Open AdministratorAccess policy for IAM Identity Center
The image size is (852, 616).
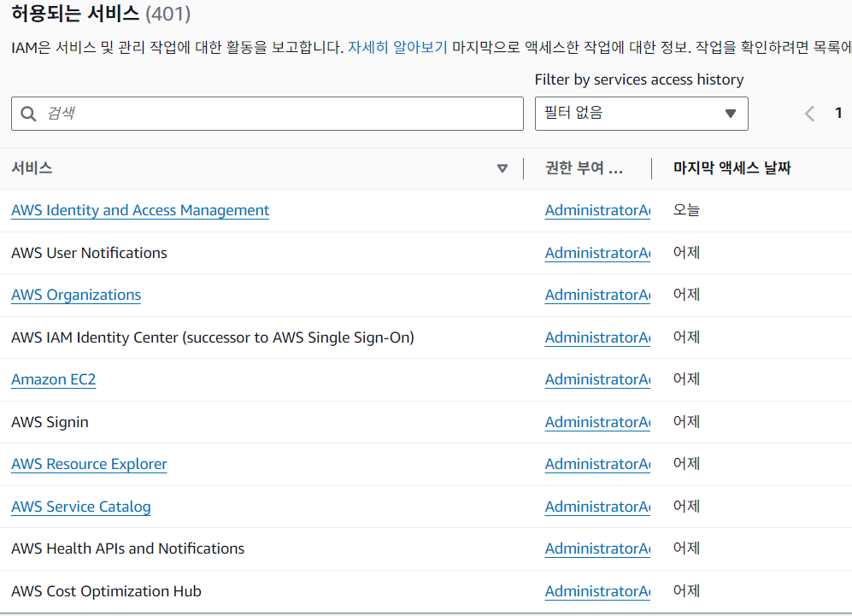pos(597,337)
